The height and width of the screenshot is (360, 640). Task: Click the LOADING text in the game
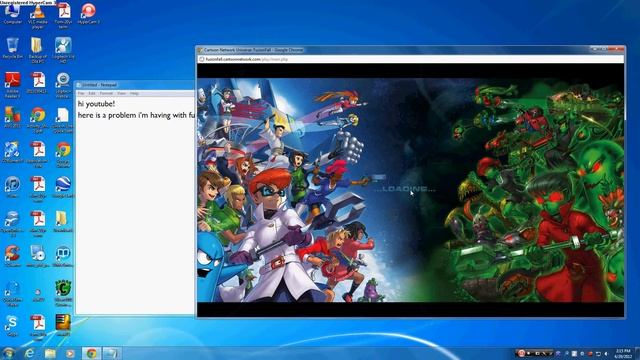tap(404, 189)
